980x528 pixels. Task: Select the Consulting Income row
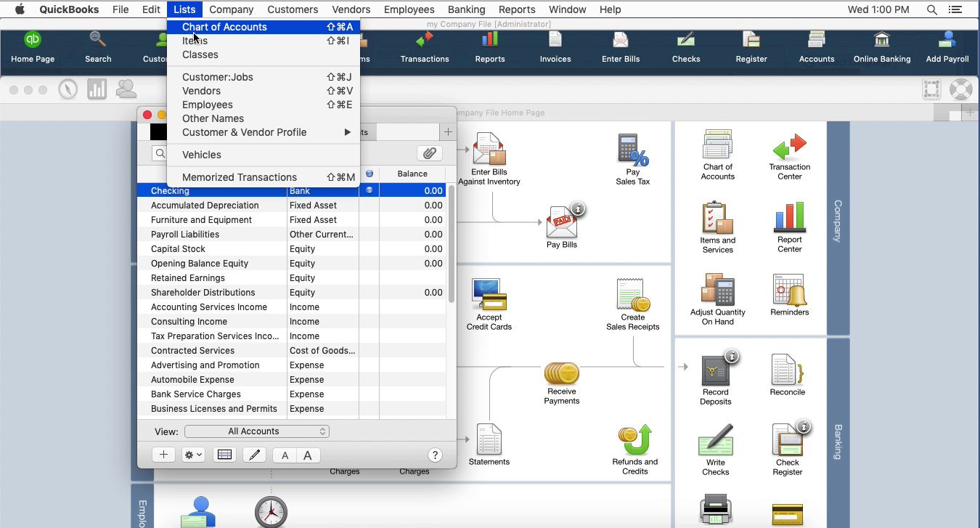[x=291, y=322]
